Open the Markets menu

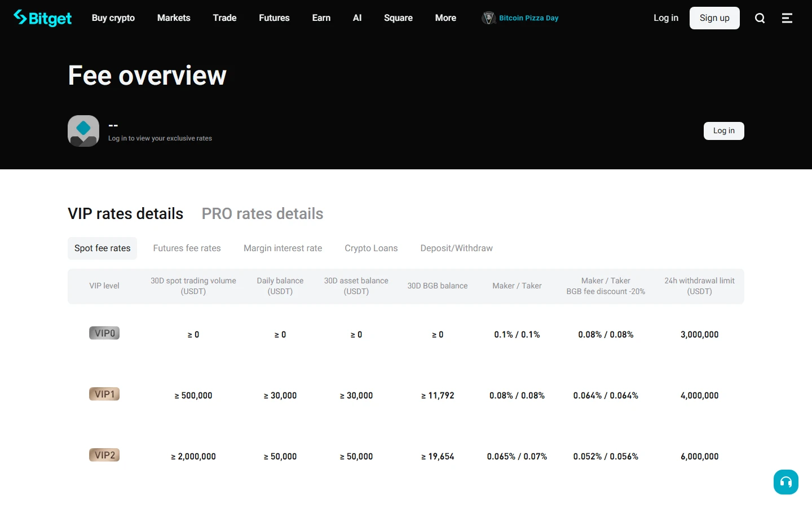(x=174, y=18)
